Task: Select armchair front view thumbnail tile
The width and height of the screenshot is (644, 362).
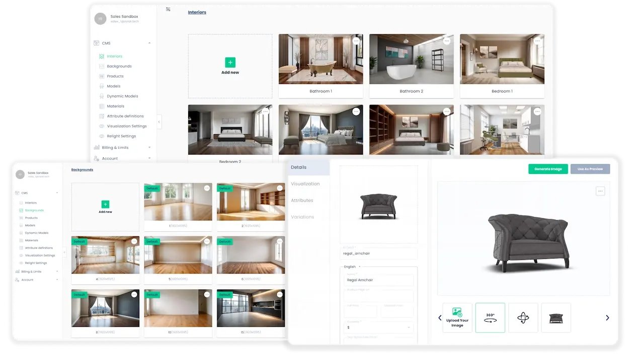Action: click(x=556, y=318)
